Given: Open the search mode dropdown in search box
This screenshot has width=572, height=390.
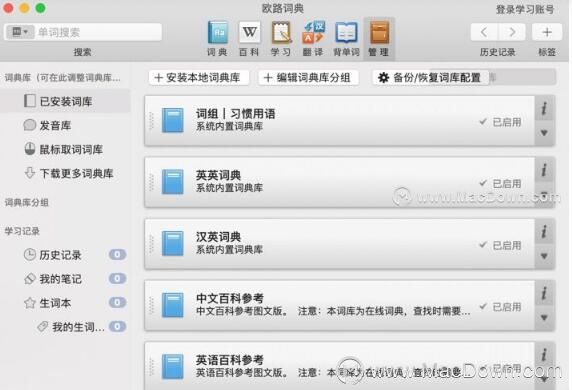Looking at the screenshot, I should pos(20,32).
